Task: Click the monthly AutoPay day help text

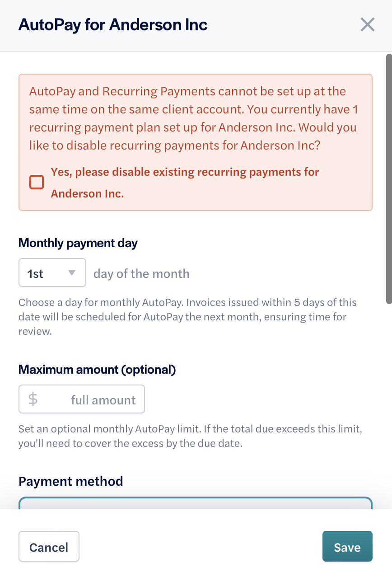Action: (187, 317)
